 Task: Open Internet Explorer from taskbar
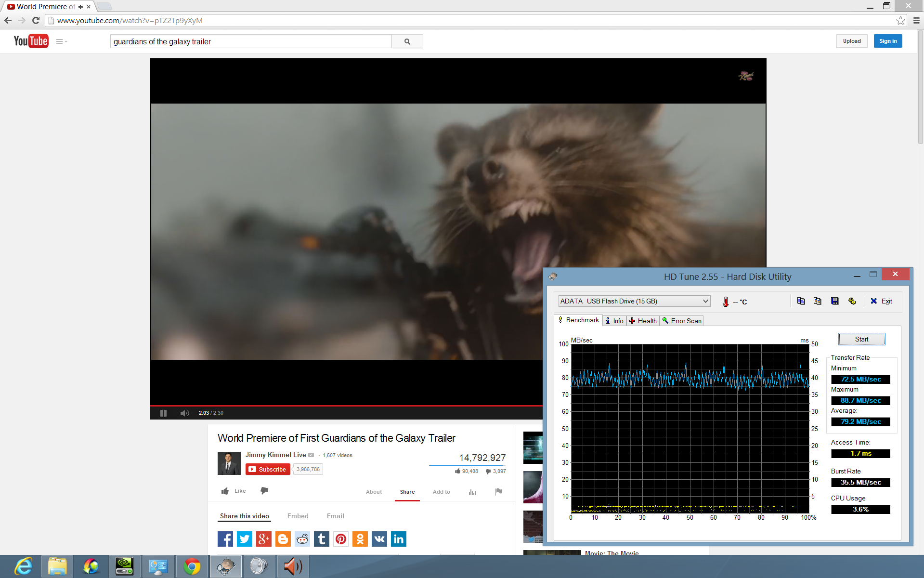[23, 566]
